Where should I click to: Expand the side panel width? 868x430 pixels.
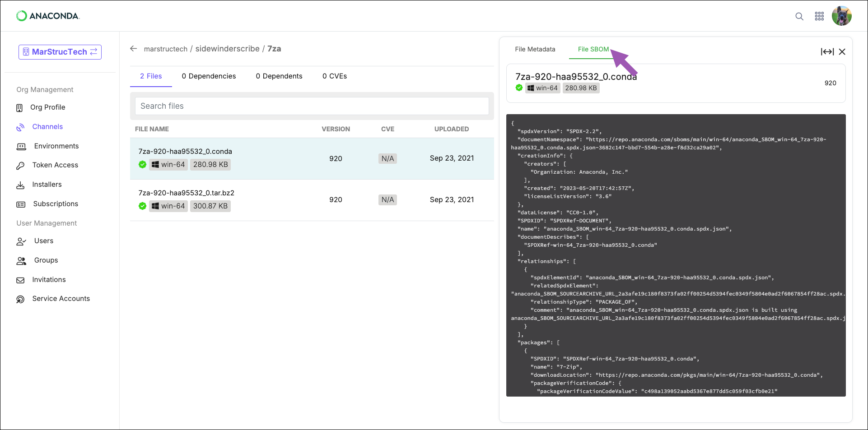[827, 52]
